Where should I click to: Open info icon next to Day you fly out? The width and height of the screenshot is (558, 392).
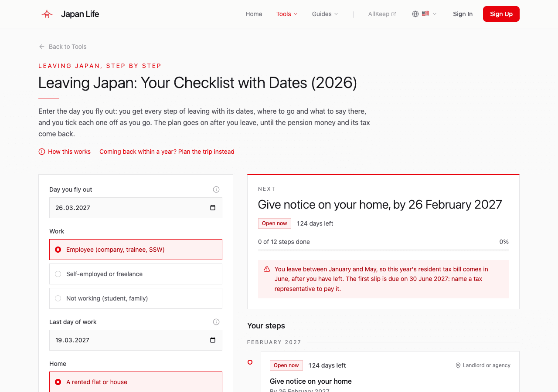(216, 189)
